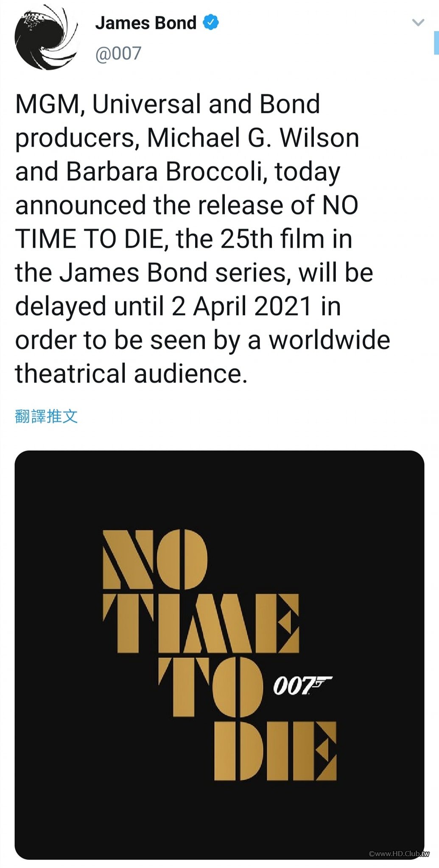The height and width of the screenshot is (868, 439).
Task: Click the words theatrical audience in tweet
Action: point(131,373)
